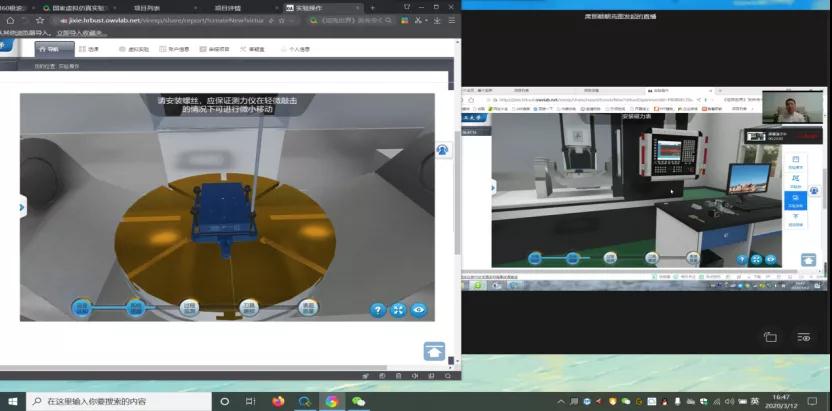
Task: Enter fullscreen mode in the simulation viewer
Action: point(398,310)
